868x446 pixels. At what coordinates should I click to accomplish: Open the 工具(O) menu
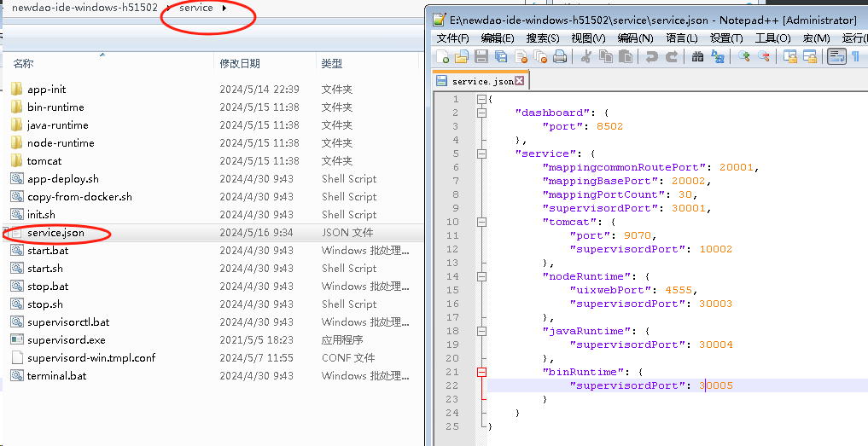[772, 38]
